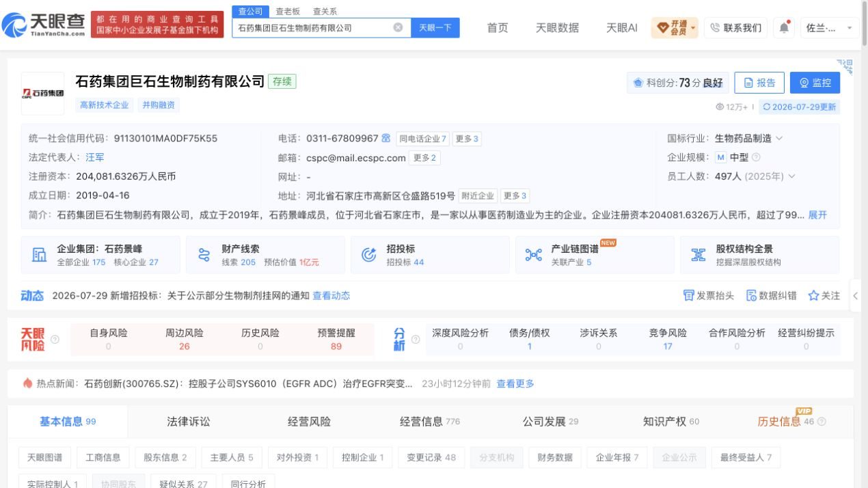Open the 最终受益人 7 sub-tab
Viewport: 868px width, 488px height.
(746, 457)
